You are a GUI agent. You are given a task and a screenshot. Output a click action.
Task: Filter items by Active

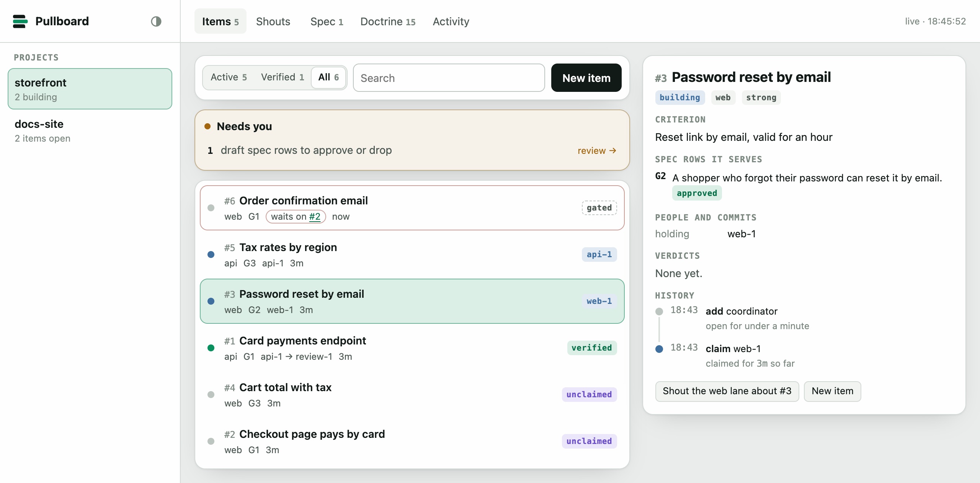[229, 77]
